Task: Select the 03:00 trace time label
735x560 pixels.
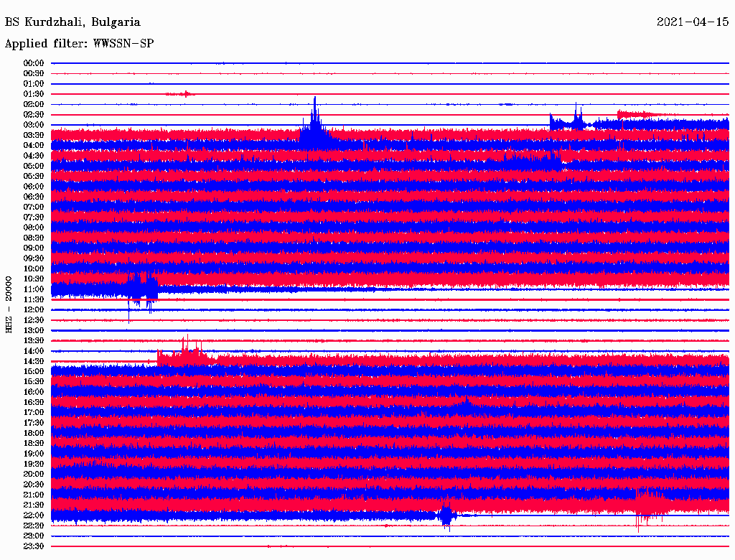Action: 34,125
